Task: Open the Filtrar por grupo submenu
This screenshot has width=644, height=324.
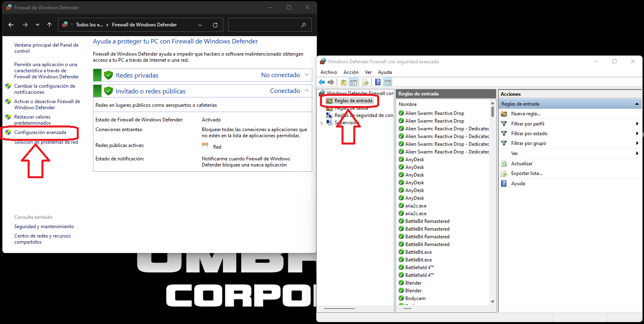Action: [570, 143]
